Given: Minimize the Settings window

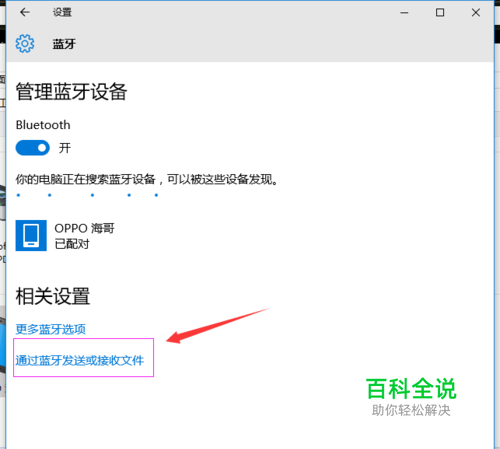Looking at the screenshot, I should [x=404, y=13].
